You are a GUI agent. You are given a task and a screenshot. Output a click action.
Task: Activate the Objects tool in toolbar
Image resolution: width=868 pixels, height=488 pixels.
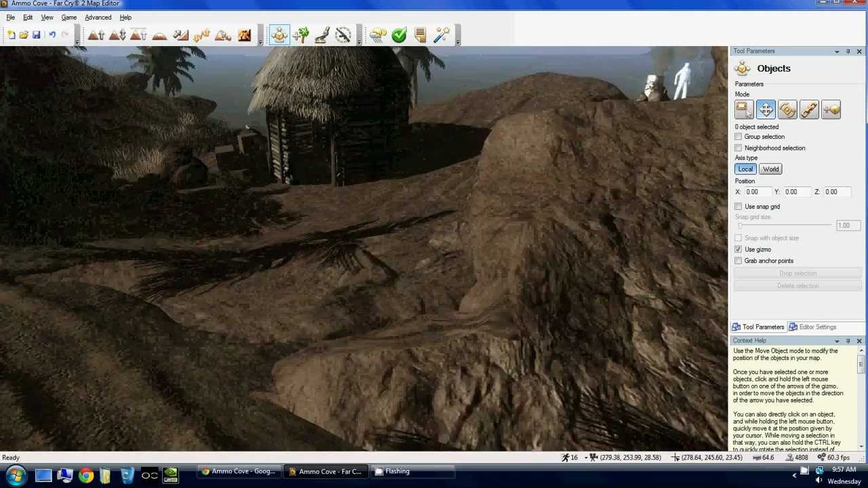point(279,35)
